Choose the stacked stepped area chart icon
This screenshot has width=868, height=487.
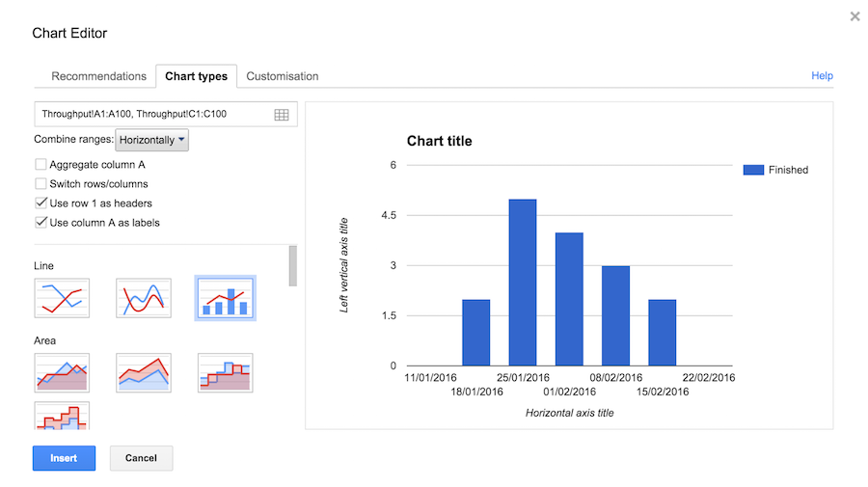point(62,416)
